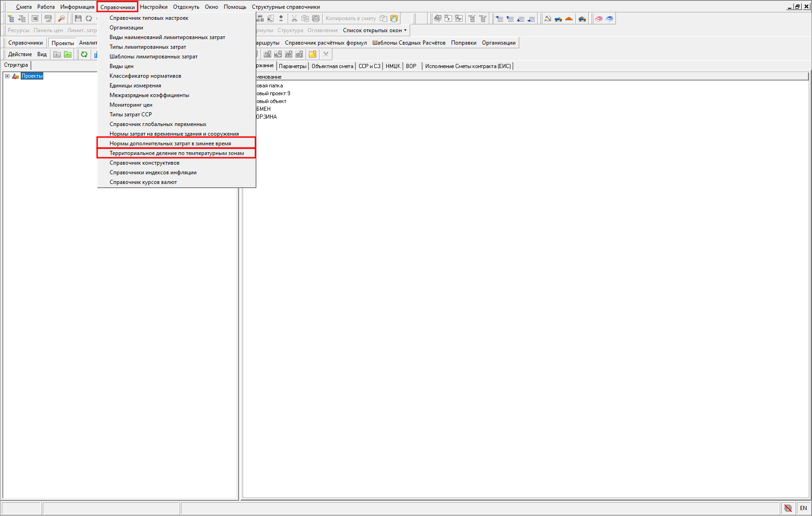Click the hammer and sickle labor icon

(548, 18)
